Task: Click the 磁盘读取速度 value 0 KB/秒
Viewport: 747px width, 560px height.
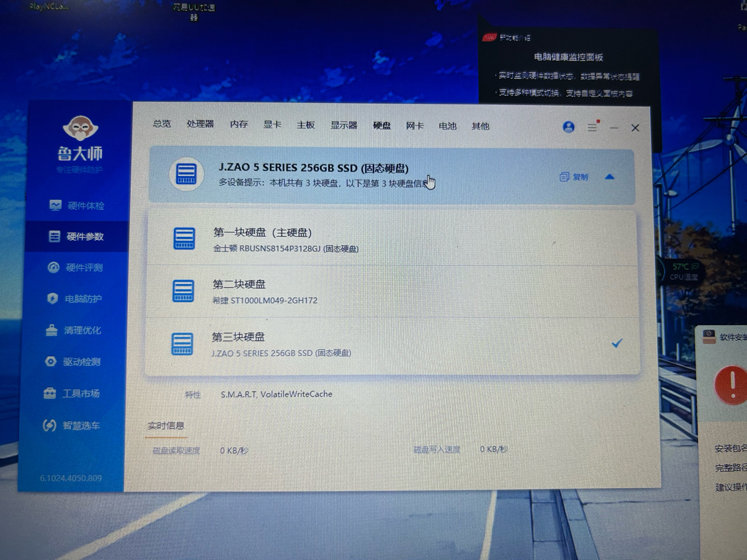Action: pyautogui.click(x=234, y=450)
